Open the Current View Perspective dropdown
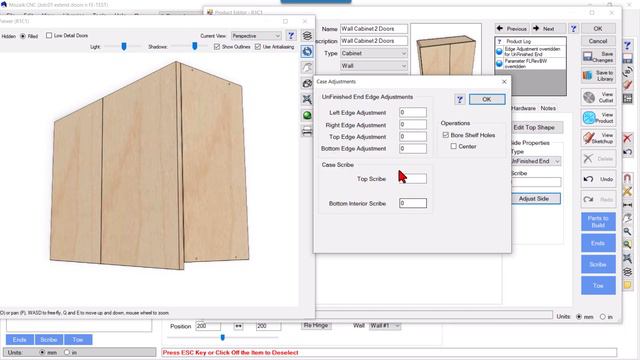The height and width of the screenshot is (360, 640). (256, 36)
